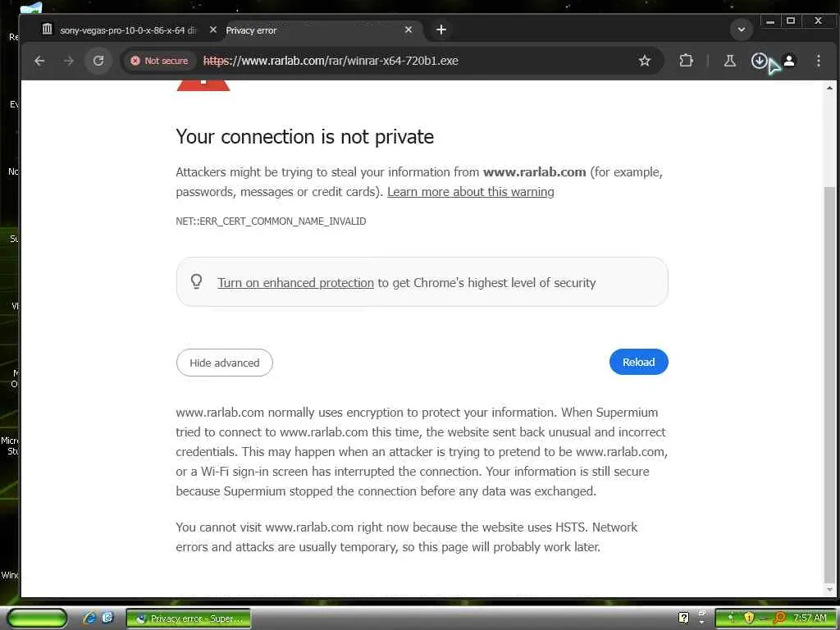Switch to the sony-vegas-pro tab
840x630 pixels.
coord(127,30)
